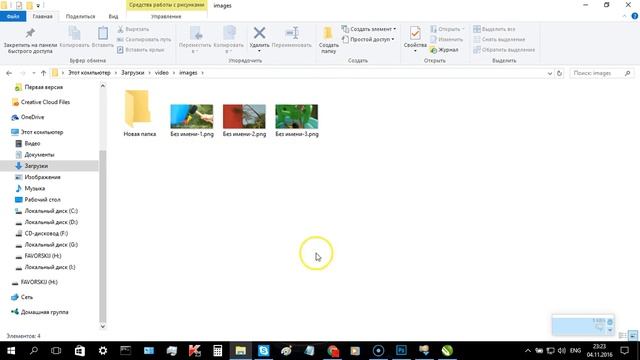Open the Properties (Свойства) ribbon icon
The width and height of the screenshot is (640, 360).
[415, 33]
